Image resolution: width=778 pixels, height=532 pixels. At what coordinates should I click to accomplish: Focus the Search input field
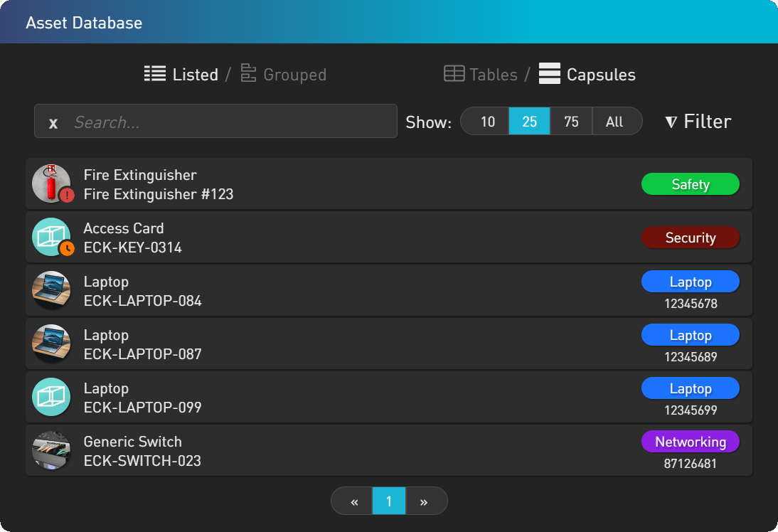pyautogui.click(x=228, y=122)
